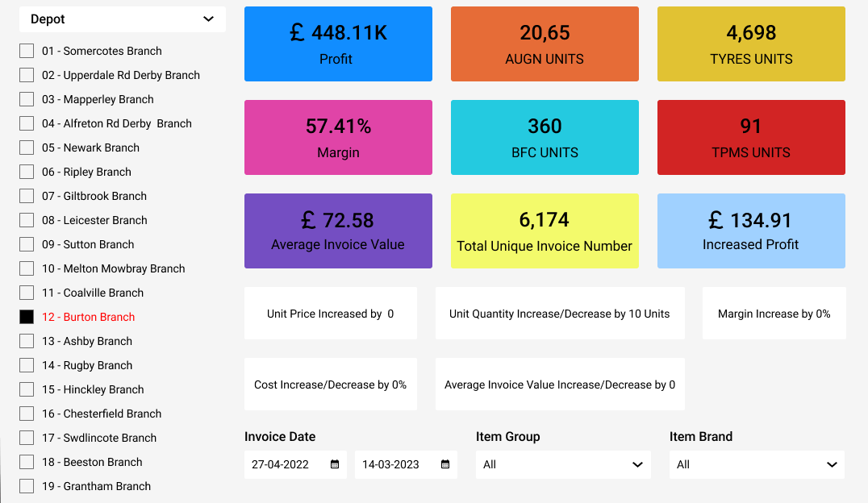Image resolution: width=868 pixels, height=503 pixels.
Task: Check the 01 - Somercotes Branch checkbox
Action: click(25, 50)
